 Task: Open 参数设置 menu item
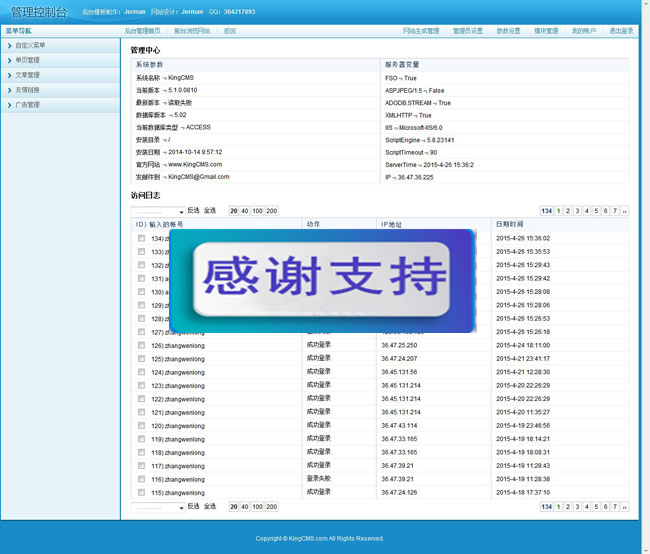(508, 31)
